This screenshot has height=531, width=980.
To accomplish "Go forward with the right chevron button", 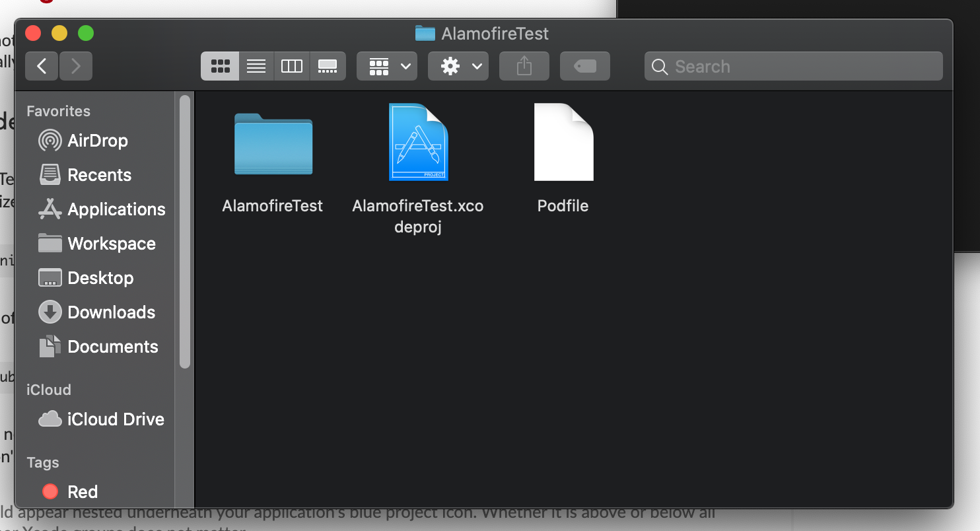I will (x=76, y=66).
